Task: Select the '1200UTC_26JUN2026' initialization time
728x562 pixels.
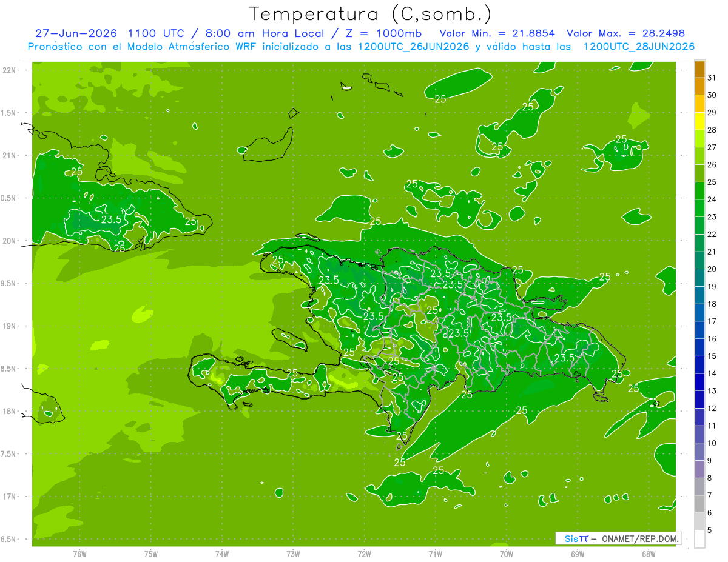Action: [413, 47]
